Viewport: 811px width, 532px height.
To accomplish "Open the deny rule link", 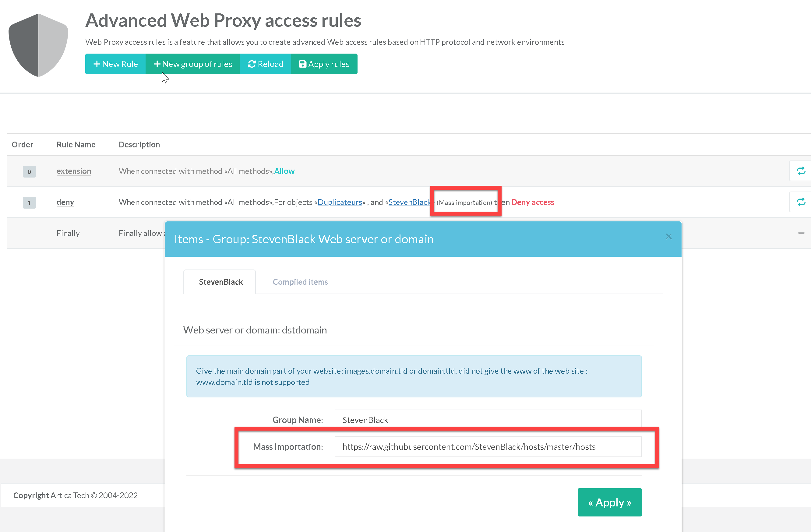I will pos(65,202).
